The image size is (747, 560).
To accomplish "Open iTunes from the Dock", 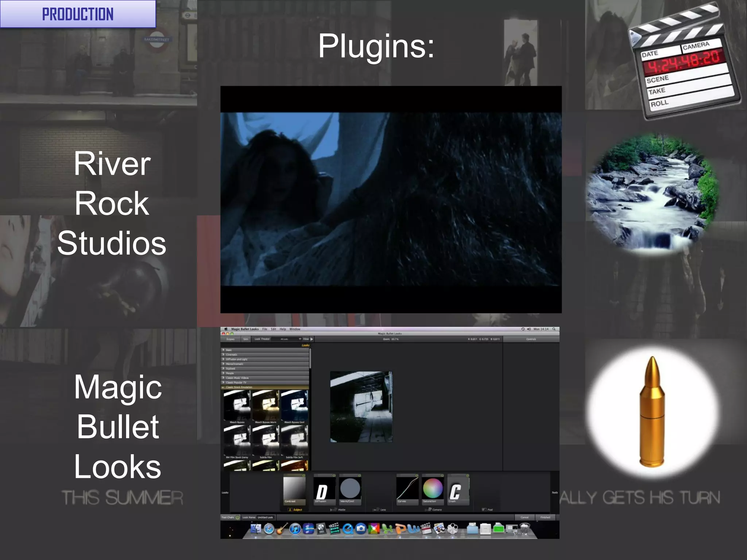I will point(295,529).
